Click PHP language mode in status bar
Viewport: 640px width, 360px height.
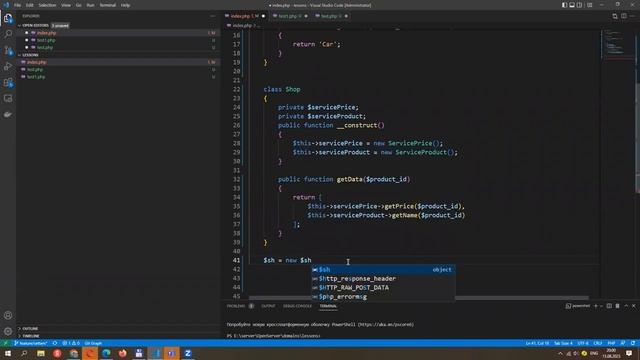pos(611,343)
